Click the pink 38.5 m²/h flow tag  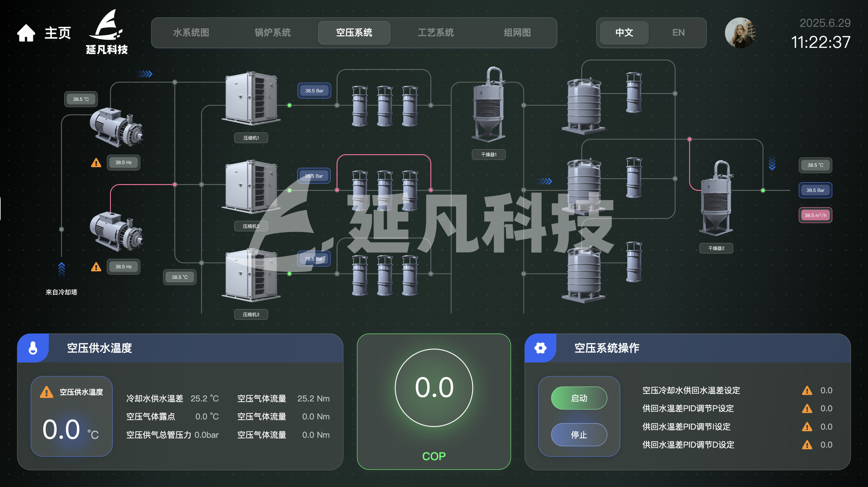click(x=815, y=215)
